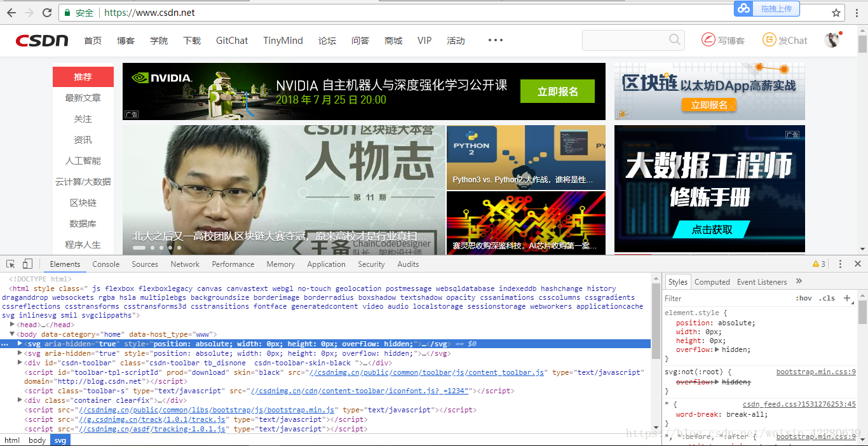Open the 博客 nav link
This screenshot has height=446, width=868.
coord(126,41)
